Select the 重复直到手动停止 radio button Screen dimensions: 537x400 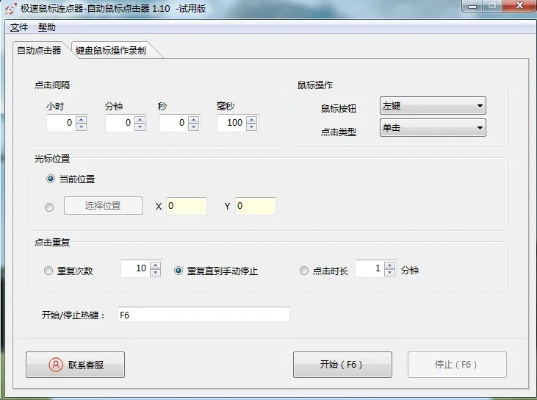[x=178, y=271]
